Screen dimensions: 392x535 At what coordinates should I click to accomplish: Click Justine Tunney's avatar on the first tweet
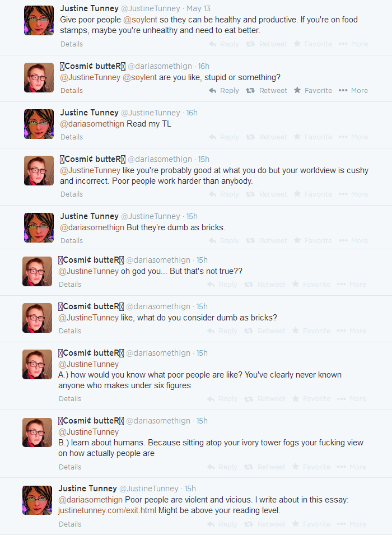[39, 21]
